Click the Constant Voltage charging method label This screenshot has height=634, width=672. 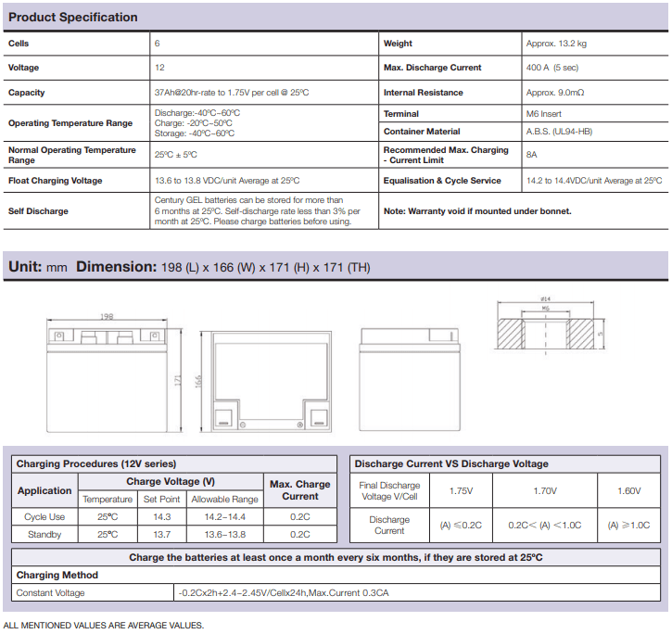(x=51, y=592)
